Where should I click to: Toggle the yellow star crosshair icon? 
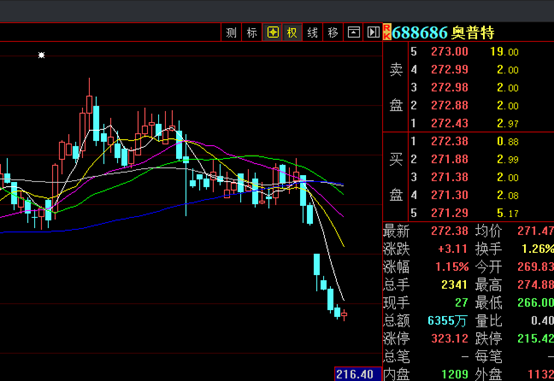pyautogui.click(x=272, y=33)
